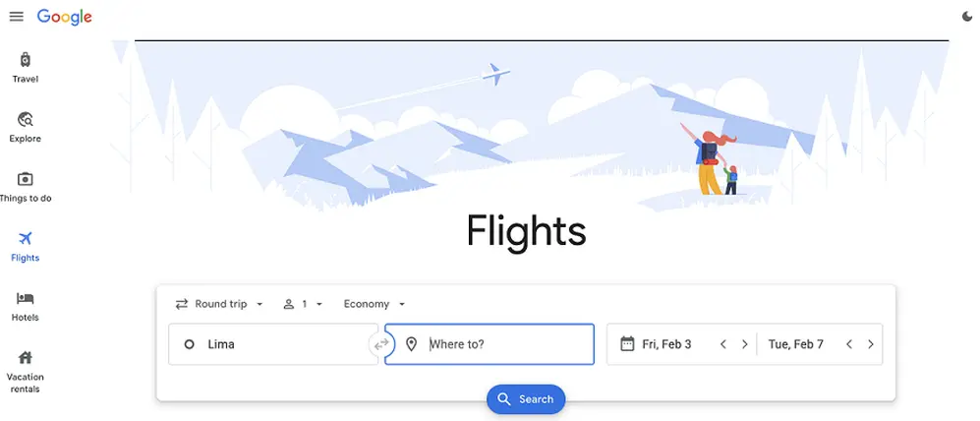
Task: Move departure date one day later
Action: pos(744,344)
